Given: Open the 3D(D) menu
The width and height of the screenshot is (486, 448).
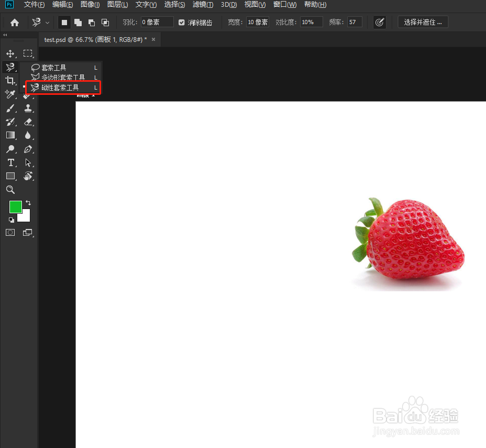Looking at the screenshot, I should (x=229, y=5).
